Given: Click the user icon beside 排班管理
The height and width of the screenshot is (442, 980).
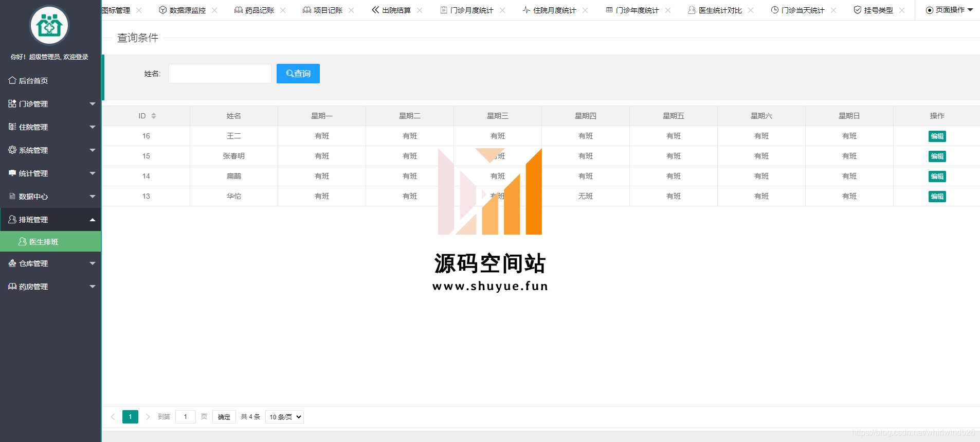Looking at the screenshot, I should coord(12,219).
